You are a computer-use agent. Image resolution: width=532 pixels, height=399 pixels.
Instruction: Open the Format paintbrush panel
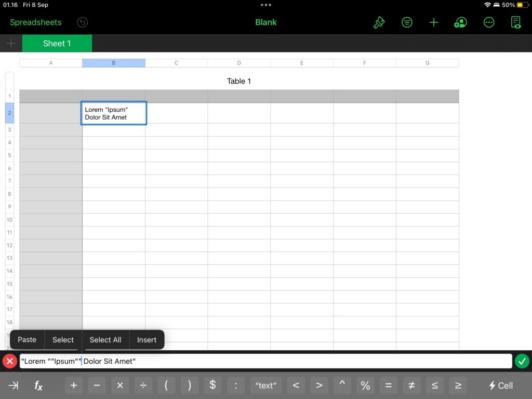pos(379,22)
